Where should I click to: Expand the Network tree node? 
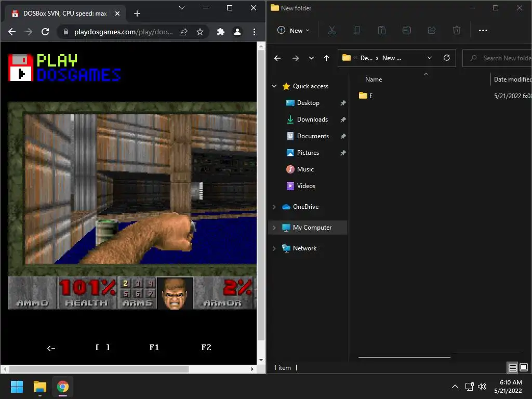[x=274, y=248]
